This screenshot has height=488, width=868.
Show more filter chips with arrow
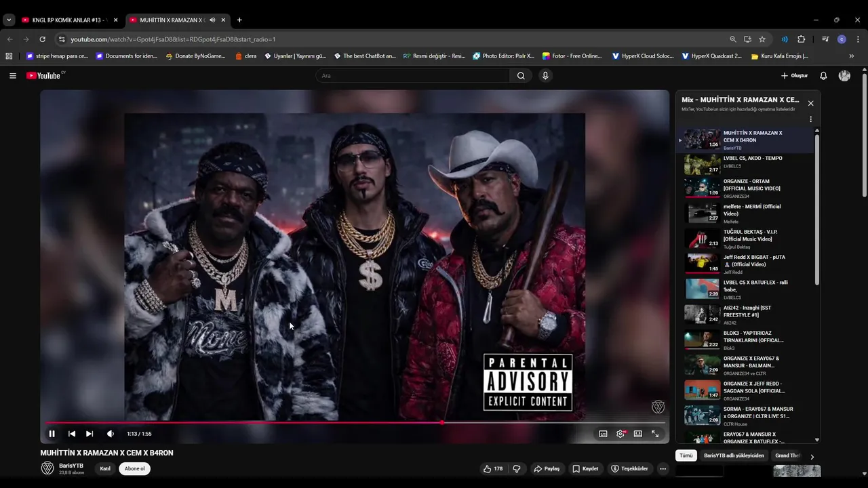click(x=812, y=457)
